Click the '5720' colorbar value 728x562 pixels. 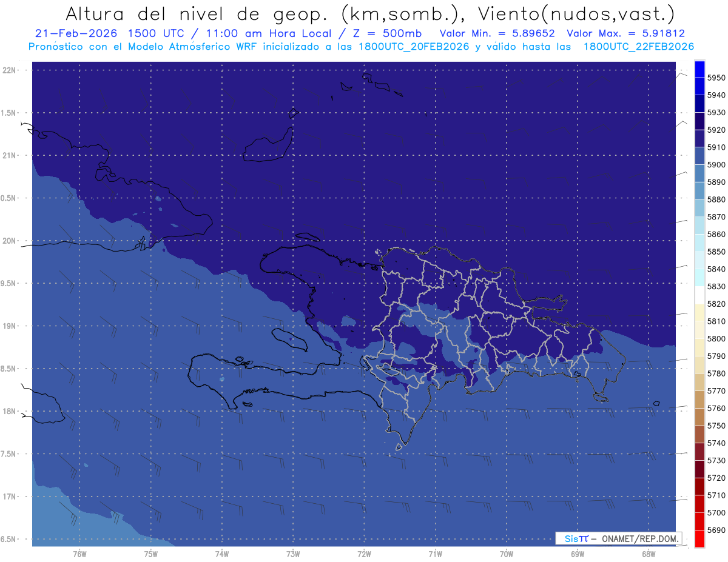coord(716,478)
